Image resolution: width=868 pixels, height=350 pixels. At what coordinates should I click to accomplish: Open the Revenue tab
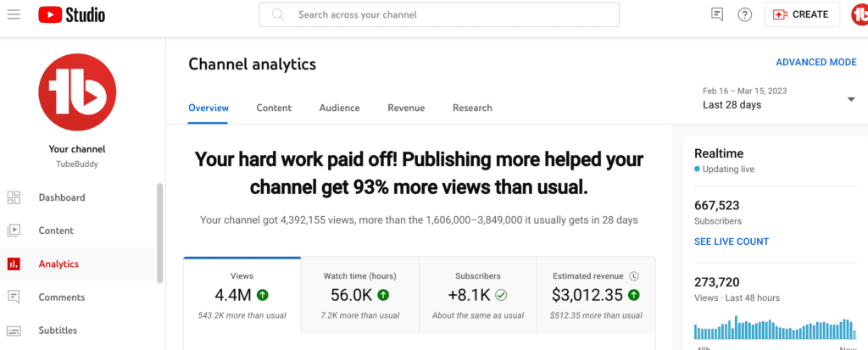[406, 108]
